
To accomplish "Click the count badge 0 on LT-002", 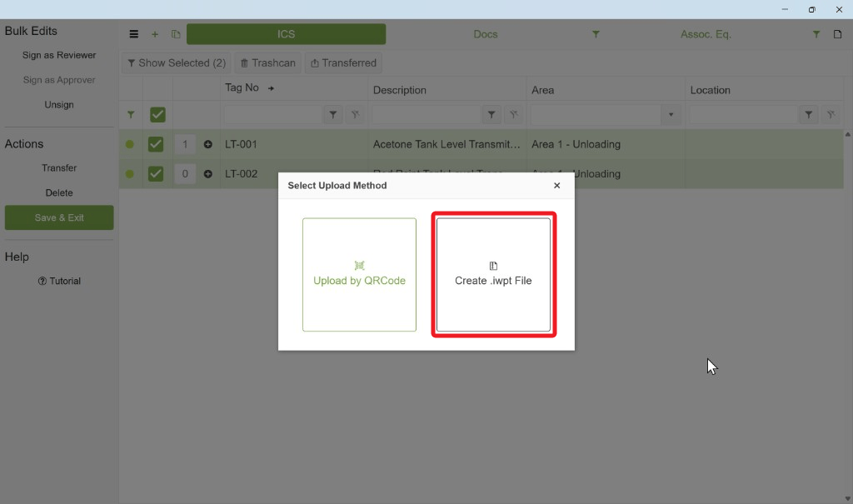I will click(185, 173).
